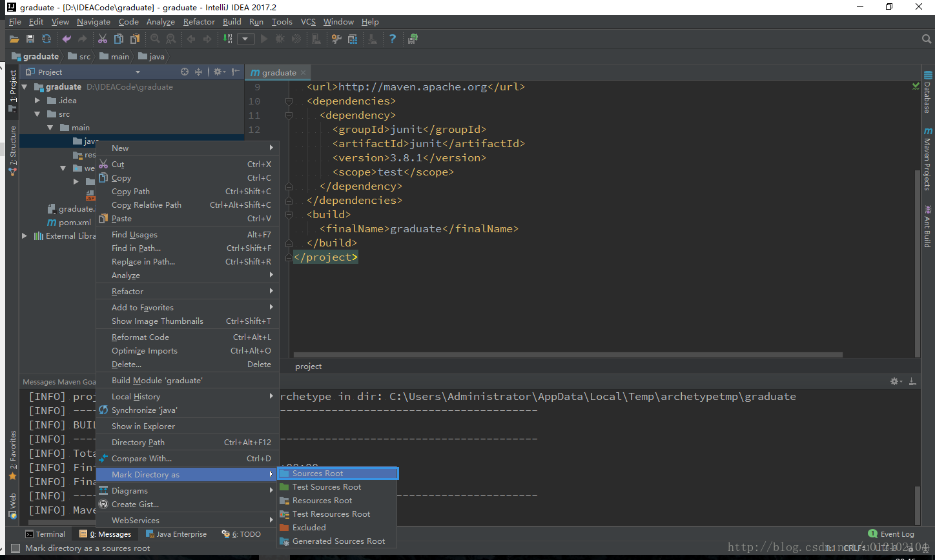Choose Excluded in Mark Directory submenu

click(336, 528)
